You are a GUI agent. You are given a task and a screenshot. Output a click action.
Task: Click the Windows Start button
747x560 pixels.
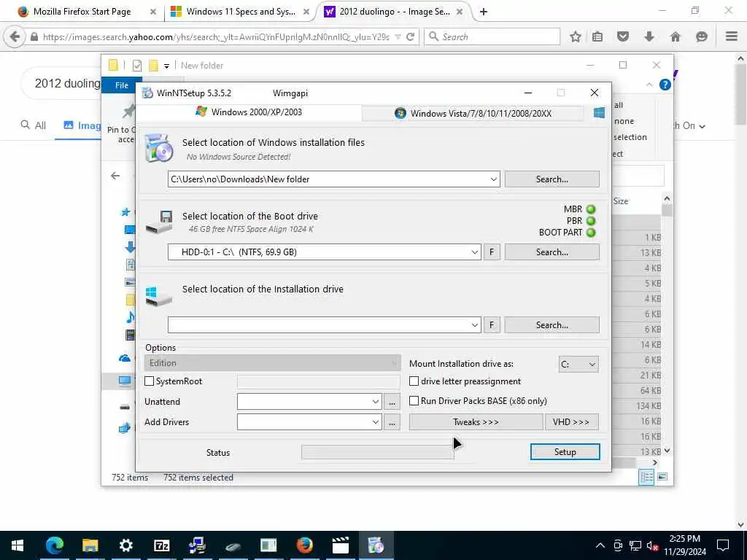[x=18, y=545]
